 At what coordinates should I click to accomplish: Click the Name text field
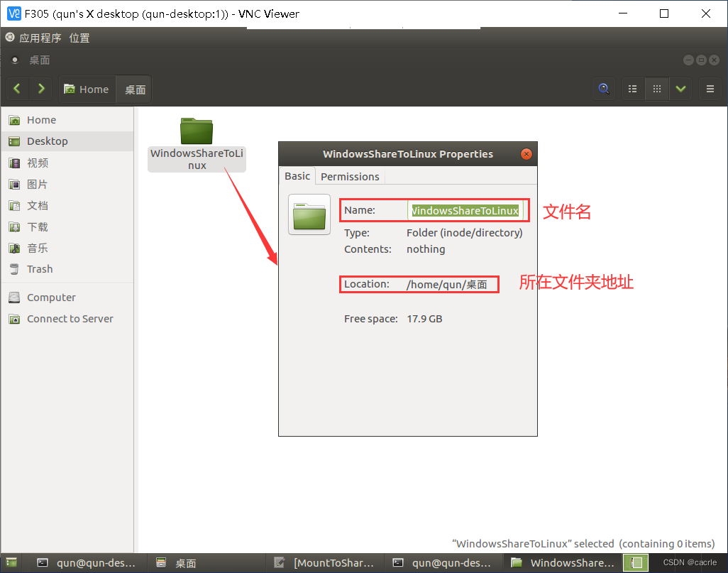click(x=465, y=210)
